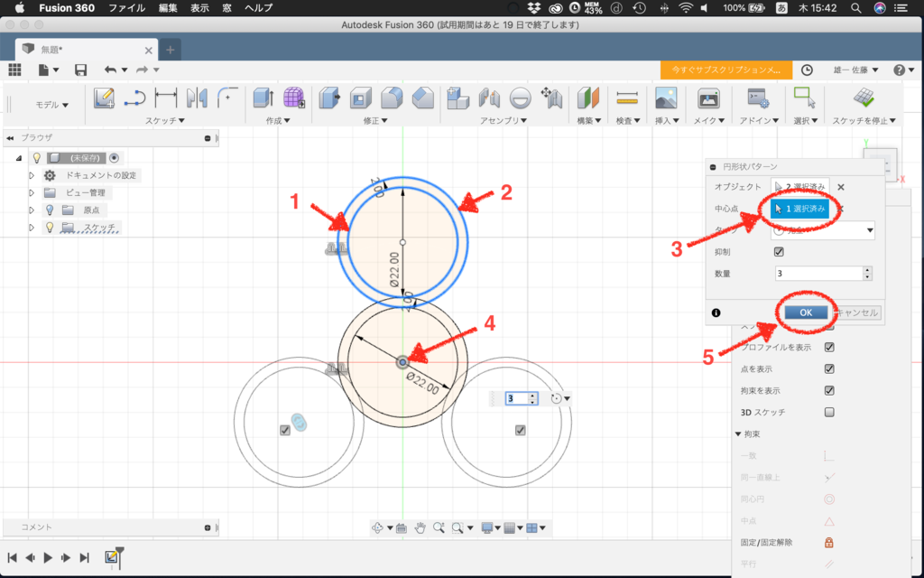Click the Shell modify tool icon

[361, 98]
